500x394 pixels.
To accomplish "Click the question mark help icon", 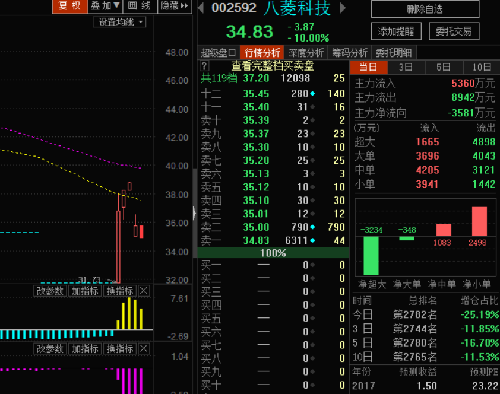I will click(204, 66).
